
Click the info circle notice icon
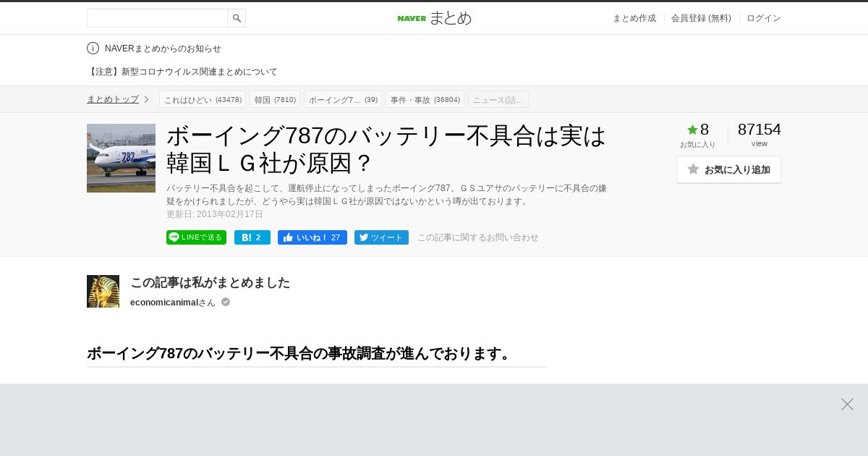[x=93, y=48]
